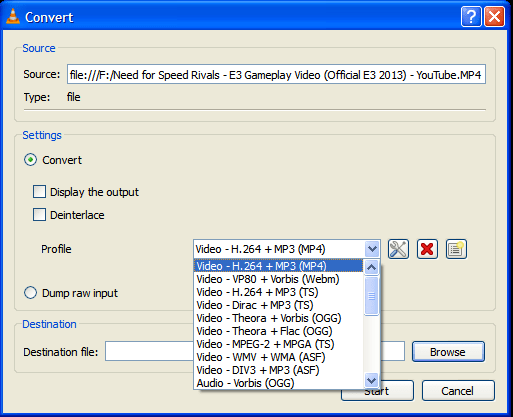513x417 pixels.
Task: Click the profile list scrollbar thumb
Action: 371,296
